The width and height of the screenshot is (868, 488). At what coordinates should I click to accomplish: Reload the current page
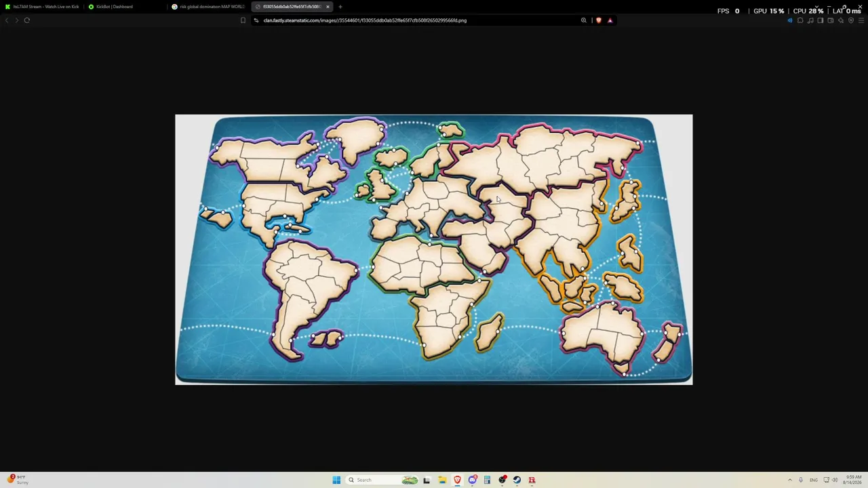[x=27, y=20]
